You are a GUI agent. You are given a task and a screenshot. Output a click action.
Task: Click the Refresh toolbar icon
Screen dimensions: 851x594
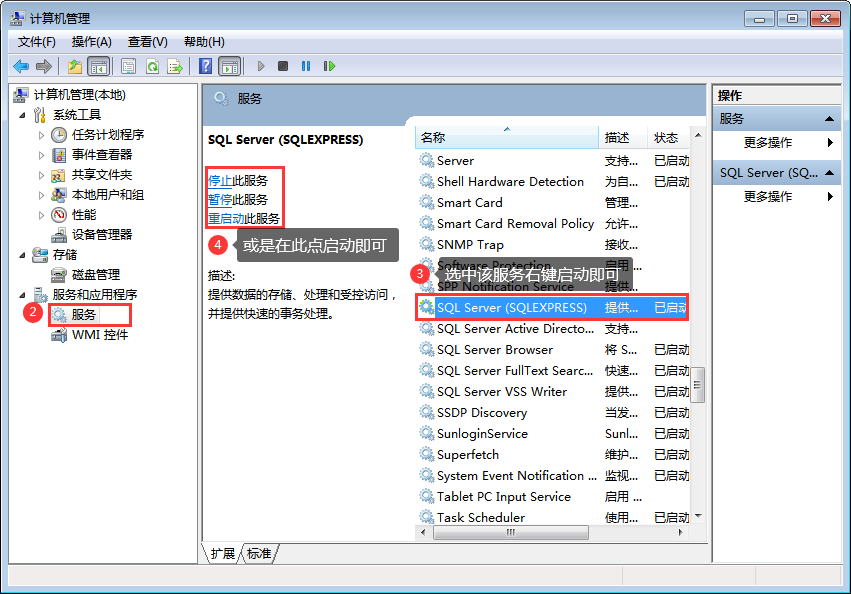coord(153,66)
